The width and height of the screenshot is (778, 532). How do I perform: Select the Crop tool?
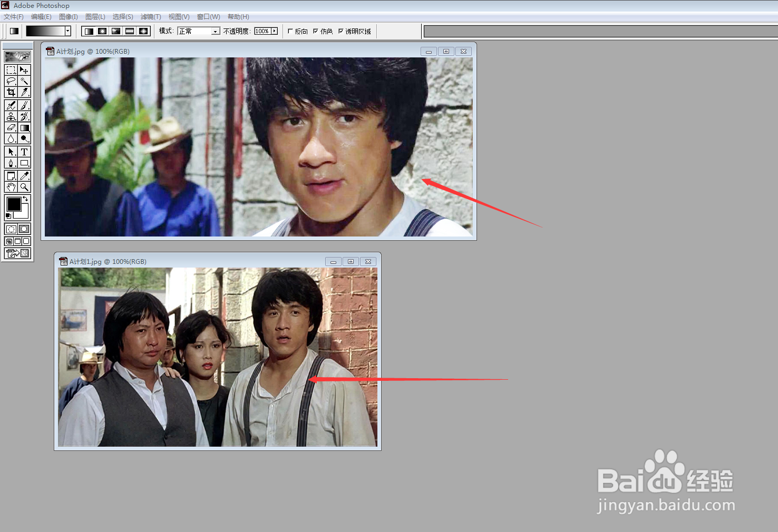point(11,92)
